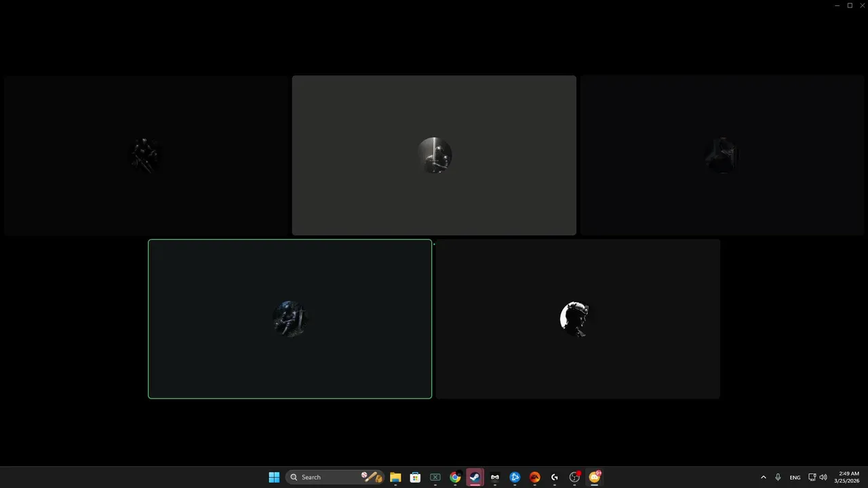The width and height of the screenshot is (868, 488).
Task: Open OBS Studio from the taskbar
Action: pyautogui.click(x=574, y=477)
